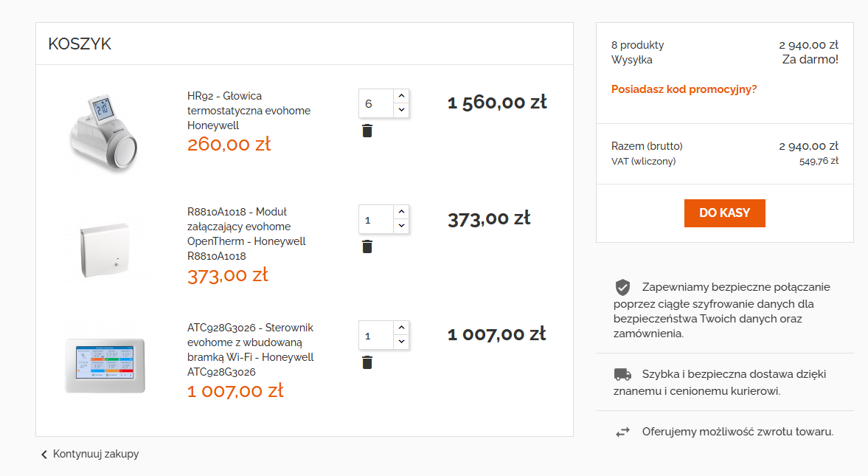Open the white R8810A1018 module image
Viewport: 868px width, 476px height.
[104, 249]
